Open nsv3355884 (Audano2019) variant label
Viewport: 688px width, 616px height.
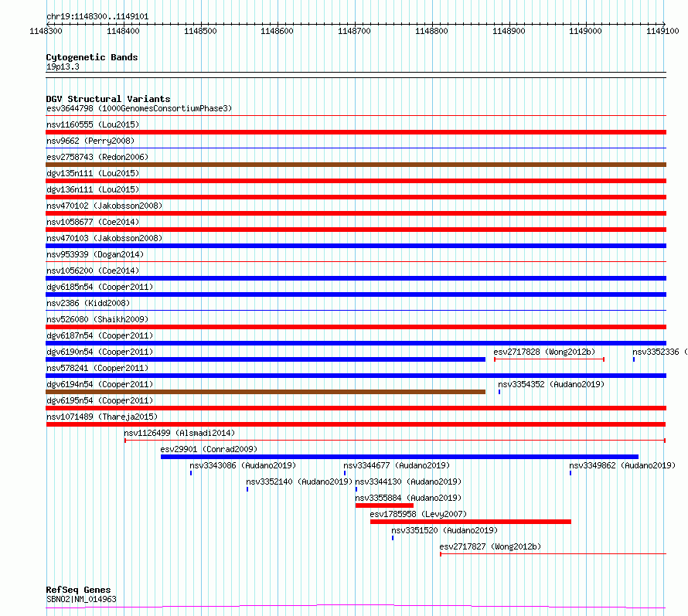click(x=408, y=498)
